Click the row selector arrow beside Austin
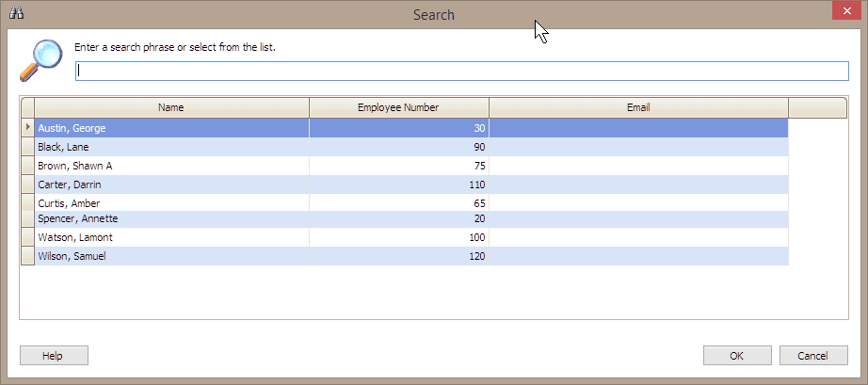The image size is (868, 385). [27, 128]
